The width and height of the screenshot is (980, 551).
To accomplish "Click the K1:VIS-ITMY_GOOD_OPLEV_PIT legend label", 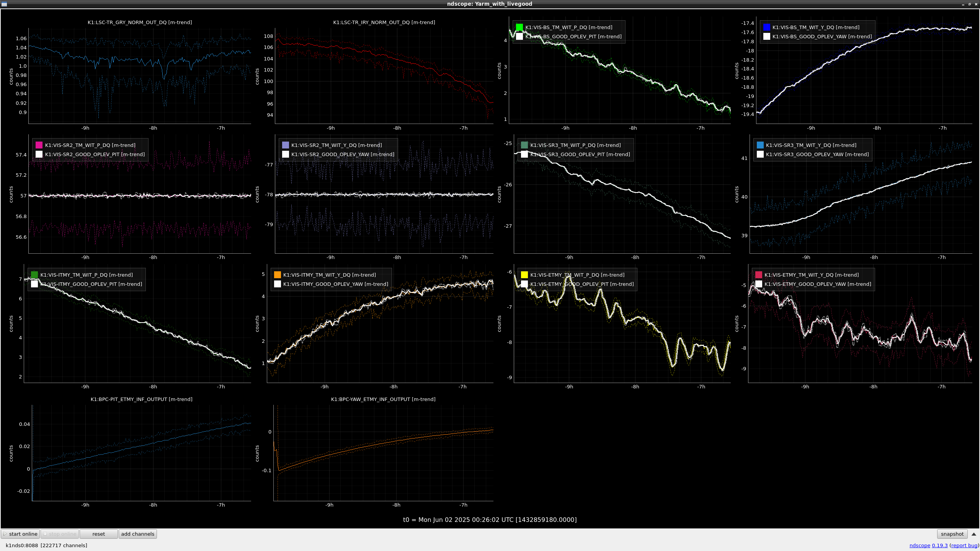I will point(91,284).
